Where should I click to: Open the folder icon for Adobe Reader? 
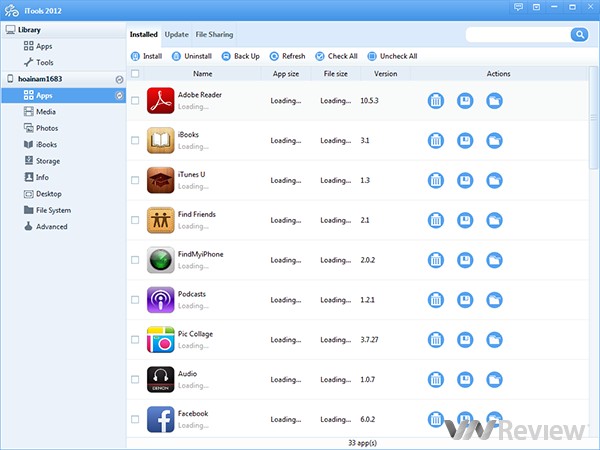point(494,101)
